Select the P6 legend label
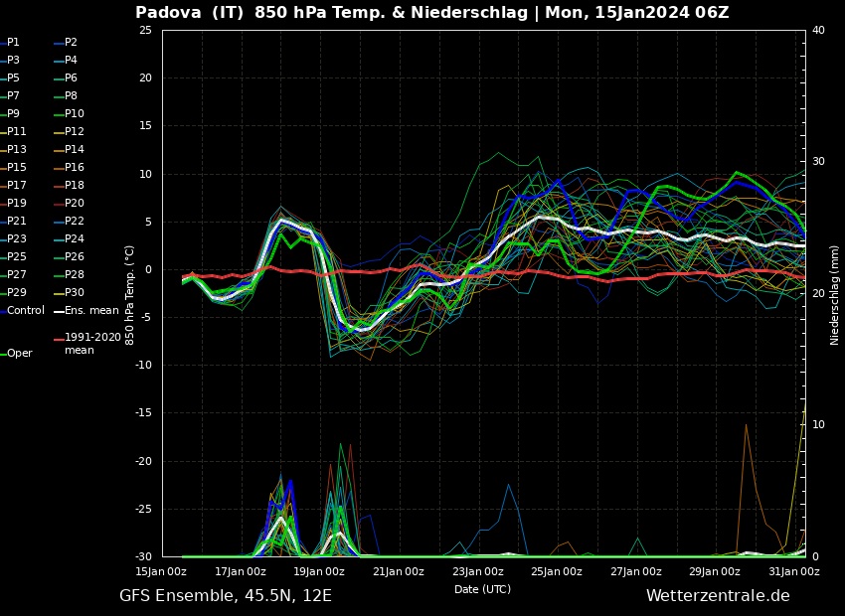Viewport: 845px width, 616px height. (x=72, y=78)
